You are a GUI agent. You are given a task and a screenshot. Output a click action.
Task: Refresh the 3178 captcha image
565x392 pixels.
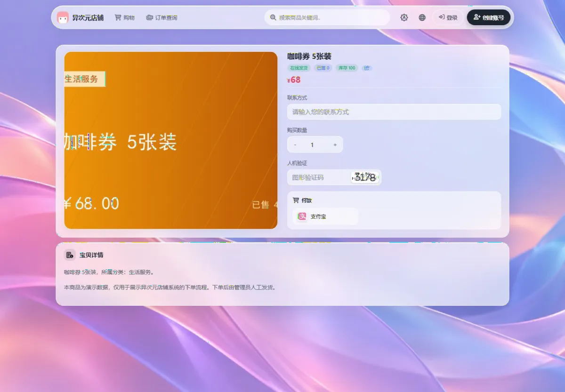(365, 177)
